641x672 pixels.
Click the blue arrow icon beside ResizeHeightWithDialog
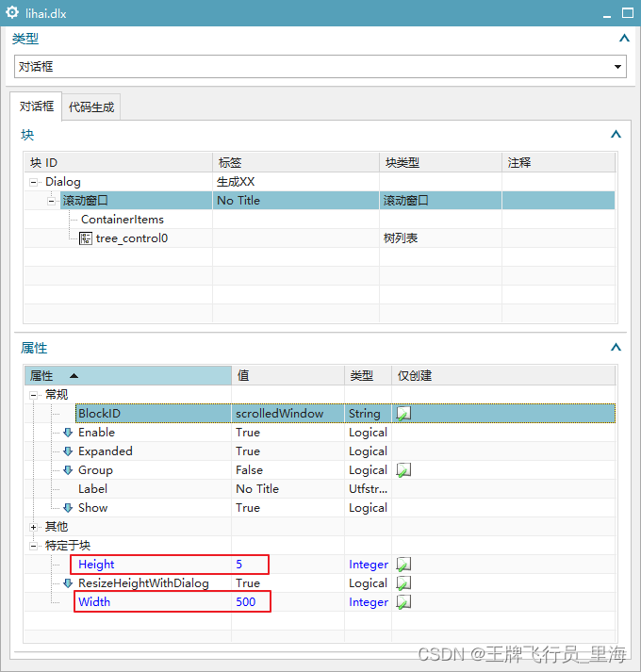(x=68, y=583)
